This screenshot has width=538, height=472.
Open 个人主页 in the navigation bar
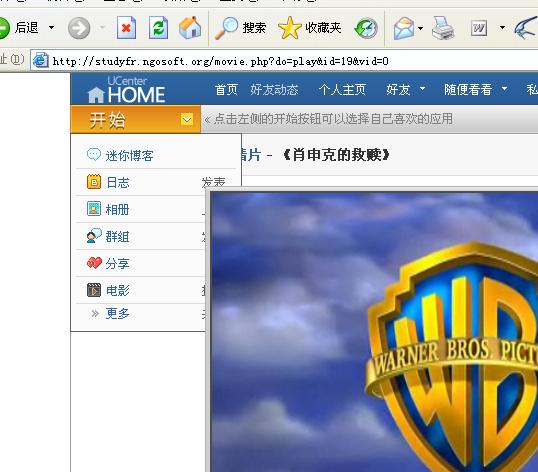pos(342,90)
